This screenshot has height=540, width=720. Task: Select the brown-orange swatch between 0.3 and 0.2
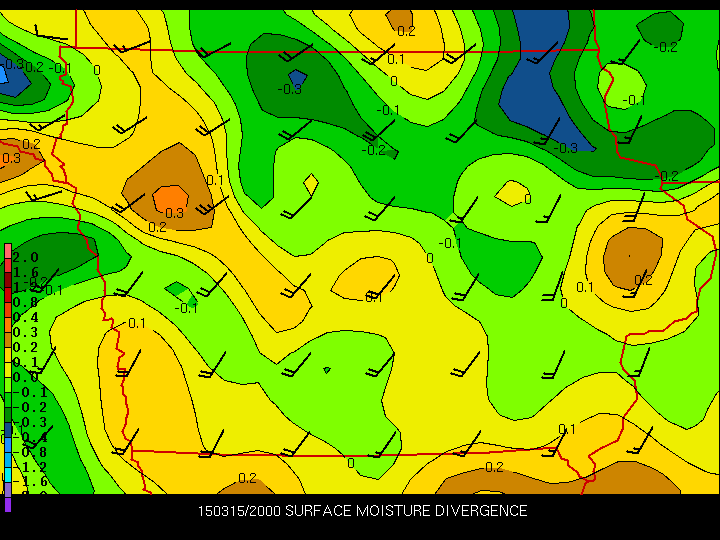pos(8,340)
